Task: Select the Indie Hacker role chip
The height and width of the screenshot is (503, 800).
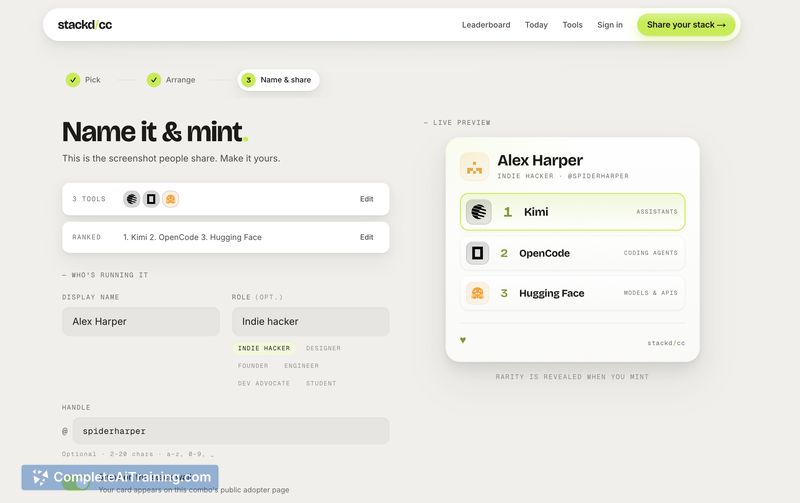Action: click(264, 348)
